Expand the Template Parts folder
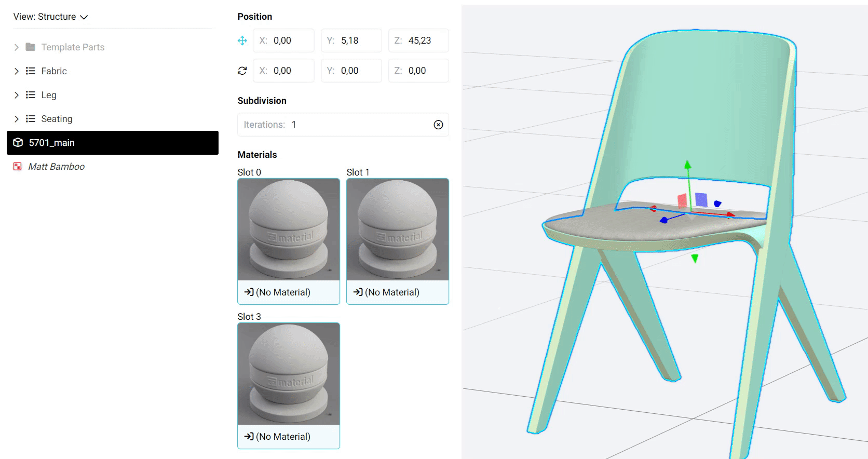The width and height of the screenshot is (868, 459). click(16, 47)
